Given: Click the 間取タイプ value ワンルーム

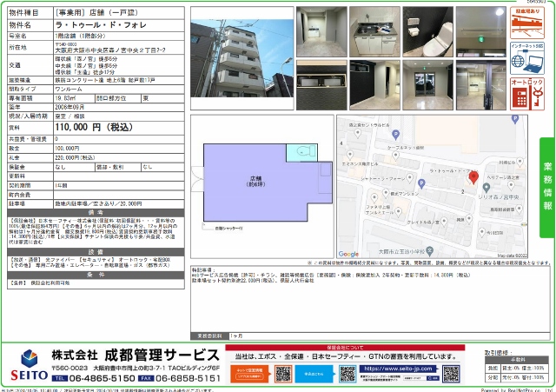Looking at the screenshot, I should (x=69, y=89).
